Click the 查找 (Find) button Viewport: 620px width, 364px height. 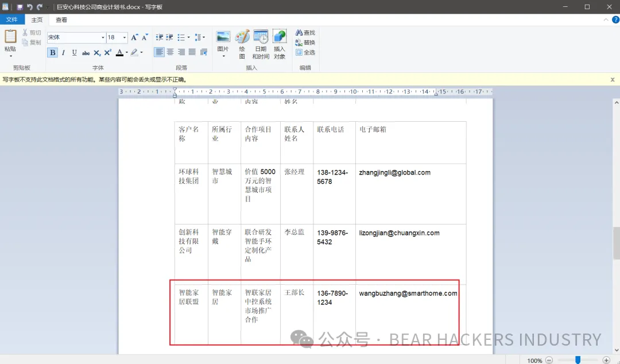click(x=305, y=33)
